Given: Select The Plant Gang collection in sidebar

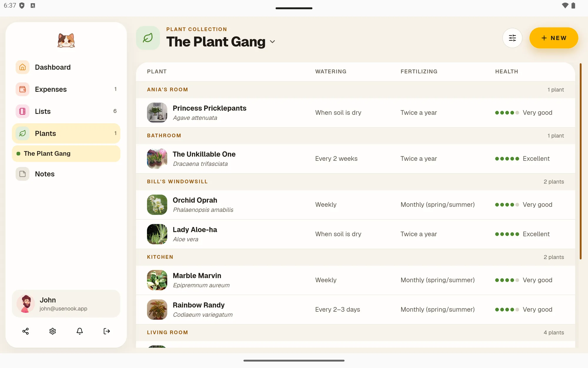Looking at the screenshot, I should 66,153.
